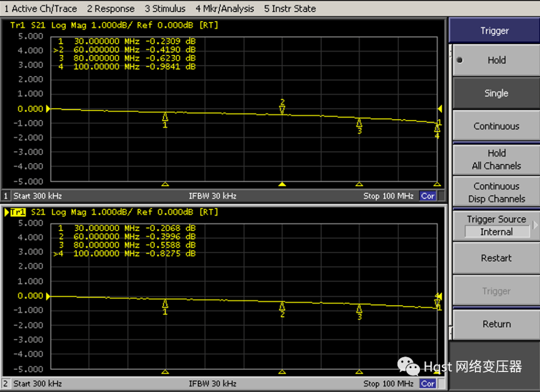Switch to Continuous trigger mode

pos(496,126)
